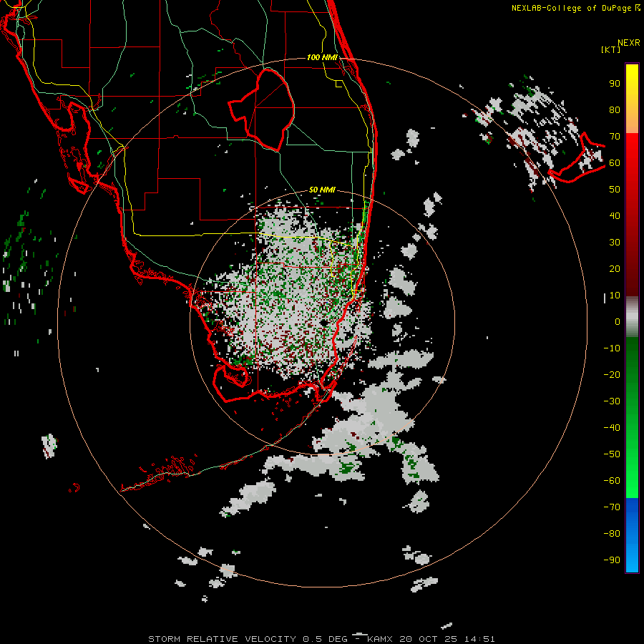The height and width of the screenshot is (644, 644).
Task: Click the -10 scale label
Action: [612, 348]
